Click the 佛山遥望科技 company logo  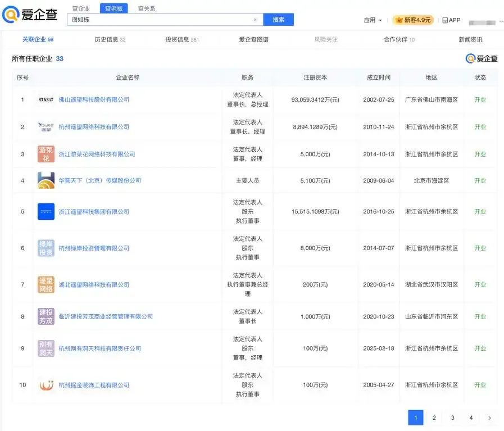click(46, 99)
